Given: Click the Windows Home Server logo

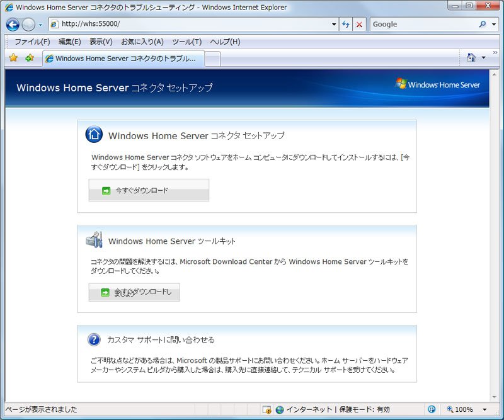Looking at the screenshot, I should click(x=438, y=84).
